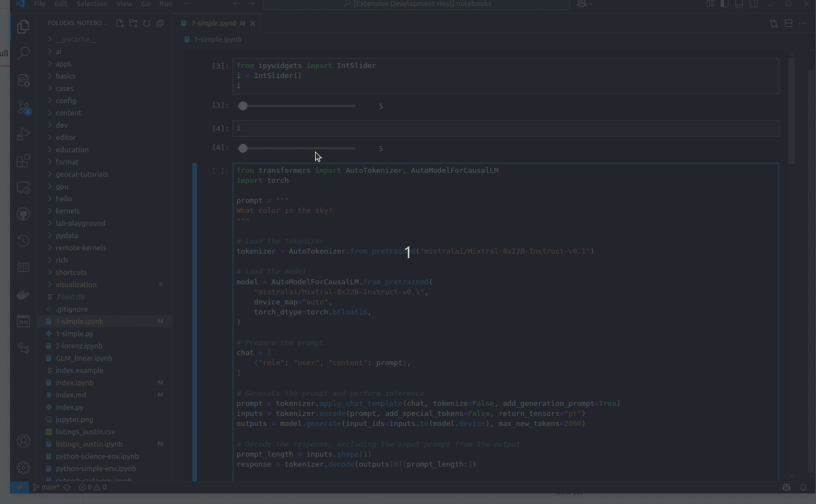Open the Explorer view in activity bar
The width and height of the screenshot is (816, 504).
coord(23,27)
